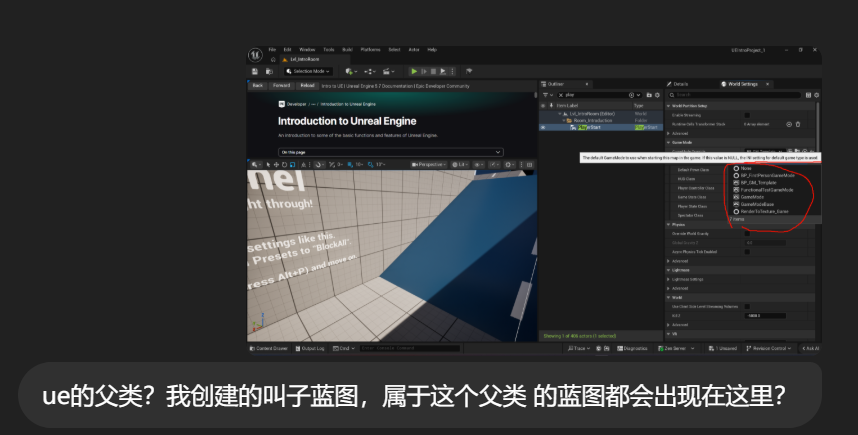Toggle Override World Gravity checkbox
Screen dimensions: 858x435
pos(747,234)
